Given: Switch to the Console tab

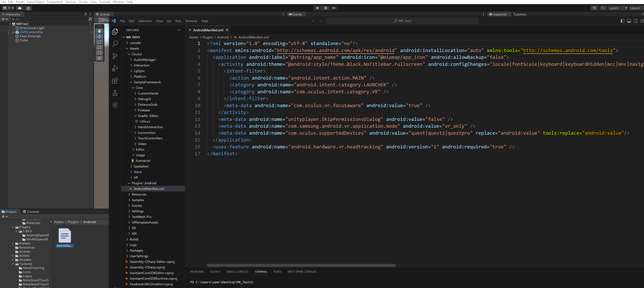Looking at the screenshot, I should click(31, 212).
